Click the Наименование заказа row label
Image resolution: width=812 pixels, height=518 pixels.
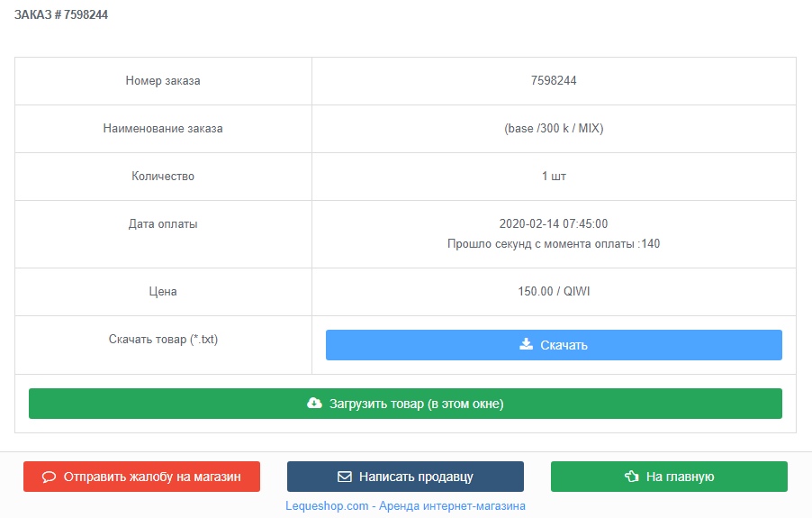point(163,129)
